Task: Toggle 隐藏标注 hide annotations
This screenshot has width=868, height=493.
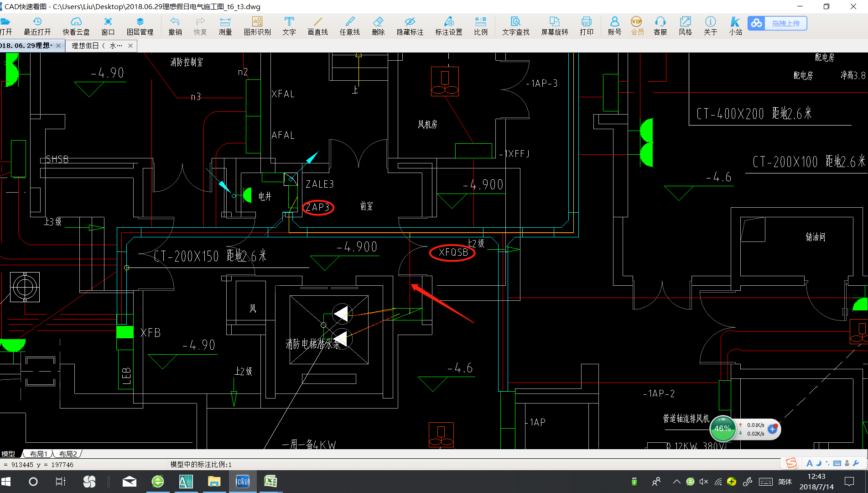Action: [x=410, y=26]
